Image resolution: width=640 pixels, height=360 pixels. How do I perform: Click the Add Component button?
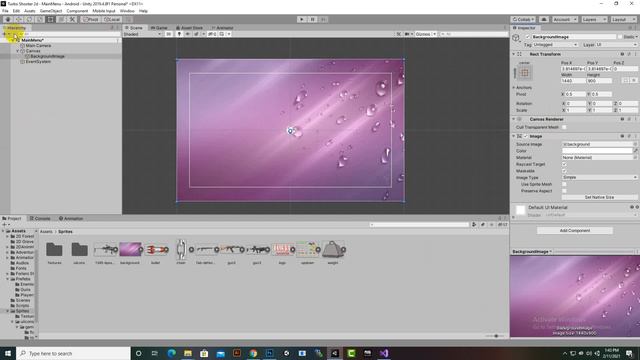[575, 231]
